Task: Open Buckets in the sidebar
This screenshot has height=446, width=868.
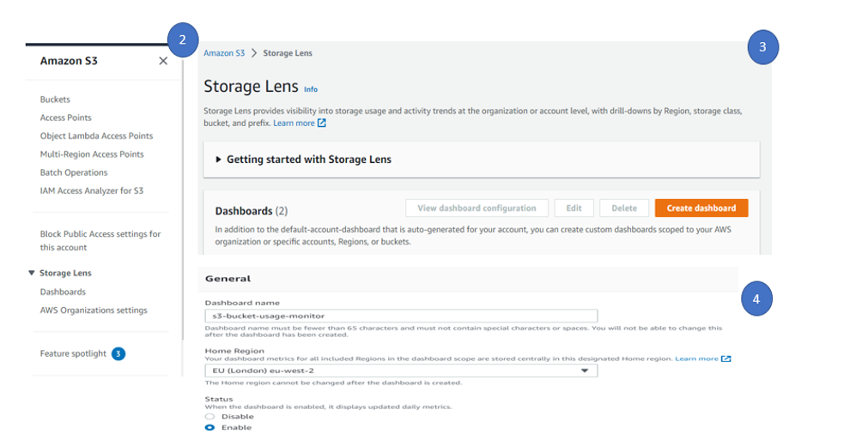Action: pyautogui.click(x=55, y=99)
